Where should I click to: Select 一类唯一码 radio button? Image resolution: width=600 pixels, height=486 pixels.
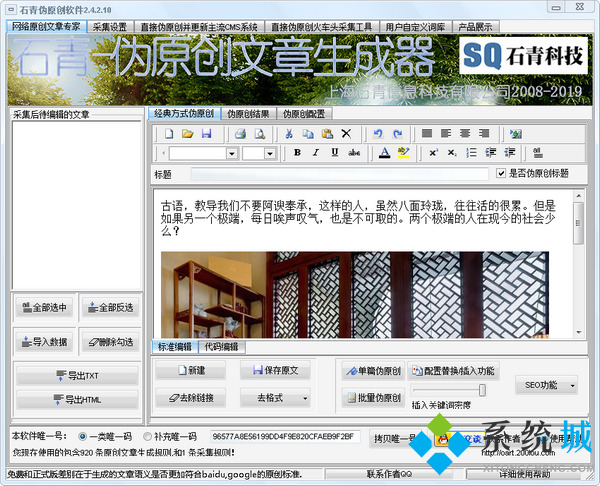(x=82, y=436)
